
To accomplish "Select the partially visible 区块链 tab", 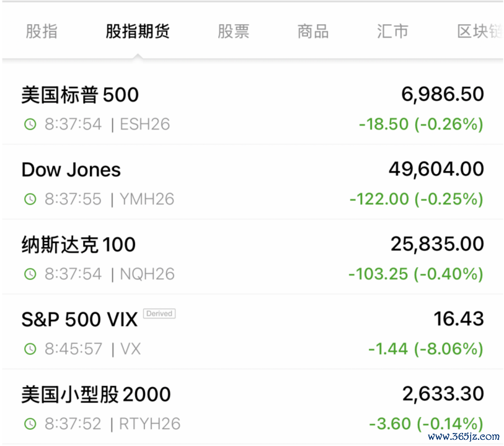I will (479, 32).
